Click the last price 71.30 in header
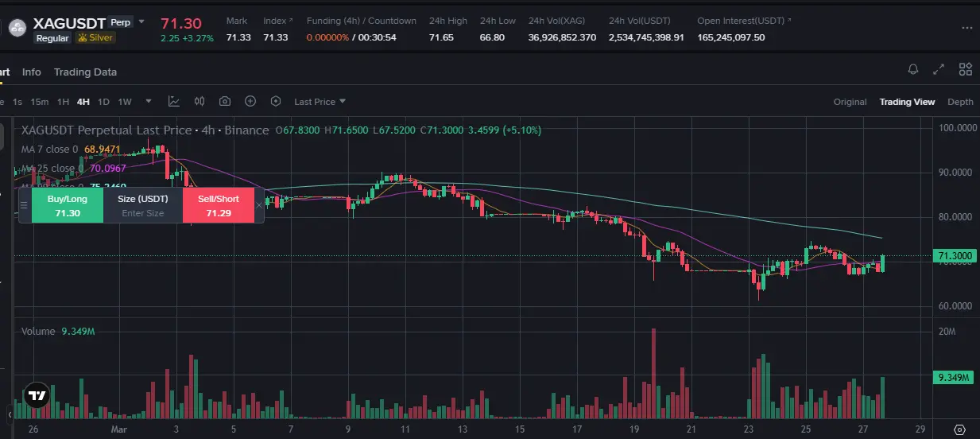980x439 pixels. pyautogui.click(x=181, y=23)
